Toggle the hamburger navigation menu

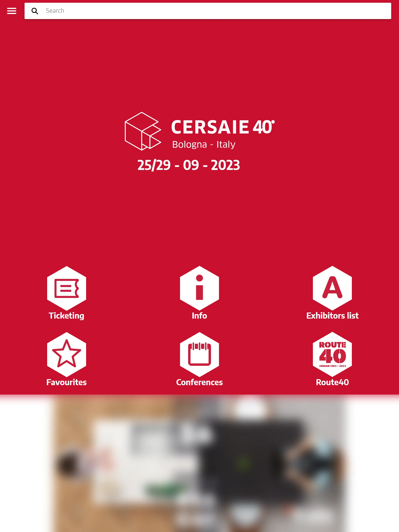pos(11,11)
